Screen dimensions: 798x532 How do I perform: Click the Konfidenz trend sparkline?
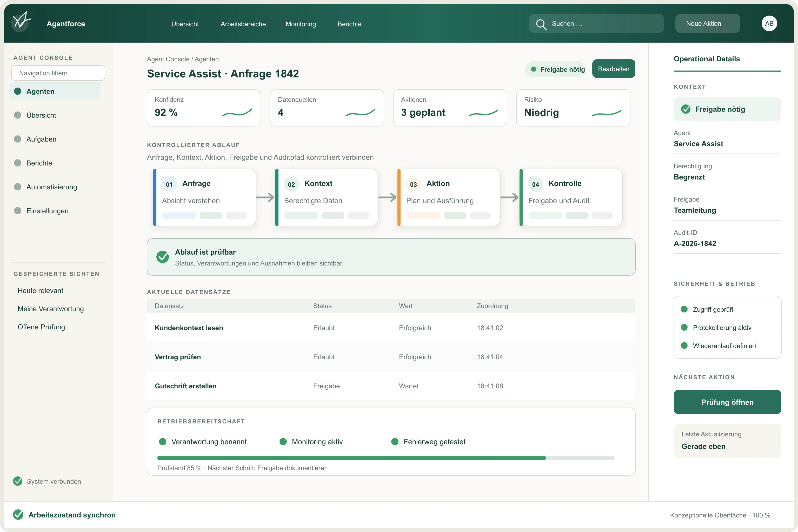tap(237, 112)
